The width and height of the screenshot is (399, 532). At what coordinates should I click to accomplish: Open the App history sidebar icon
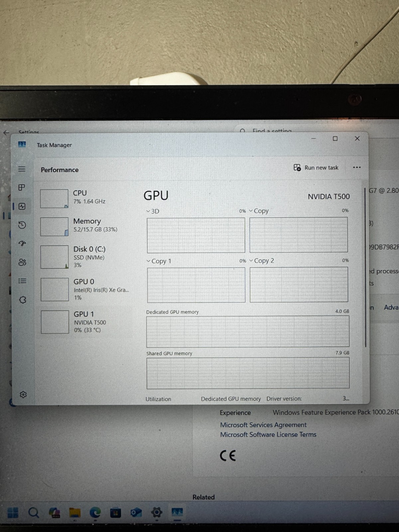(22, 225)
